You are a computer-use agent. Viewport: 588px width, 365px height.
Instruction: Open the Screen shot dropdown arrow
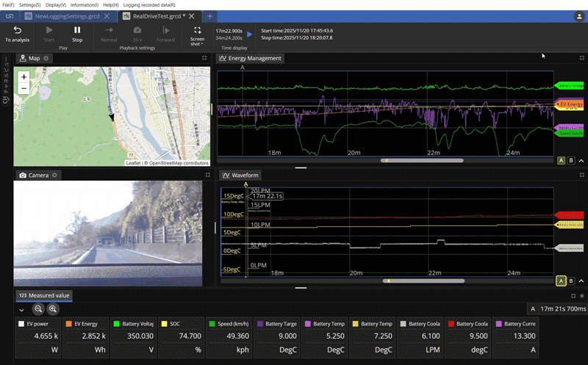pyautogui.click(x=202, y=44)
